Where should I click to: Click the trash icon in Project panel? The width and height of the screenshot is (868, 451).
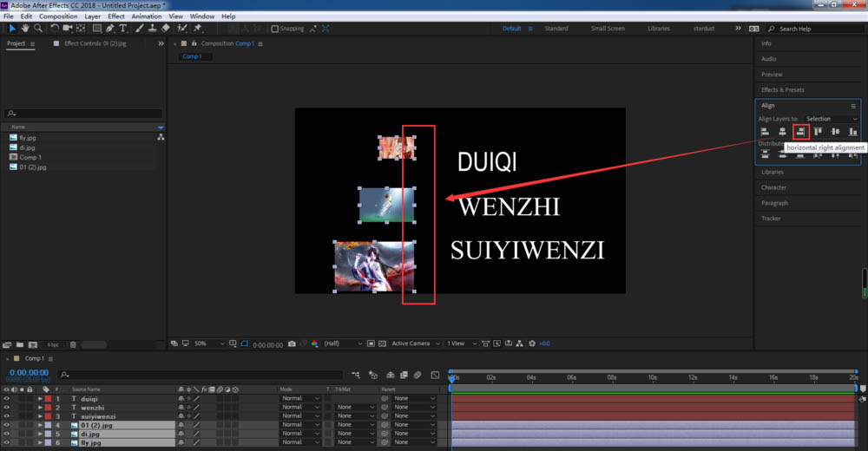[73, 344]
